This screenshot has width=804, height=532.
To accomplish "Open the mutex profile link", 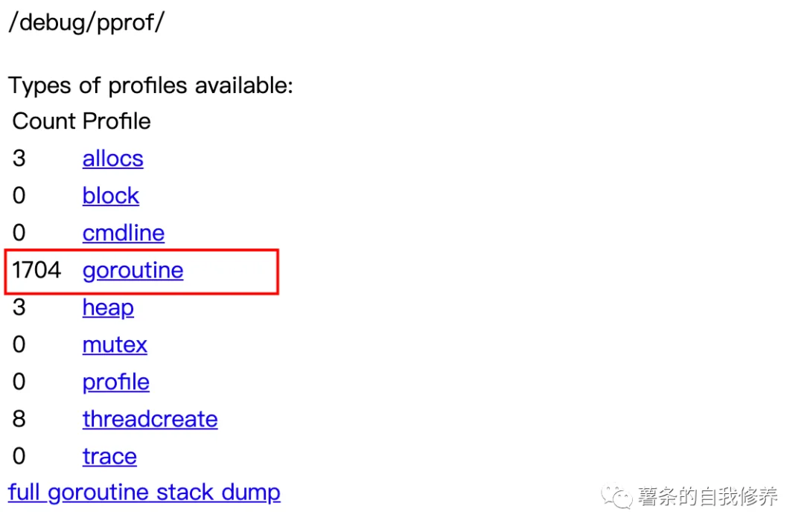I will (115, 344).
